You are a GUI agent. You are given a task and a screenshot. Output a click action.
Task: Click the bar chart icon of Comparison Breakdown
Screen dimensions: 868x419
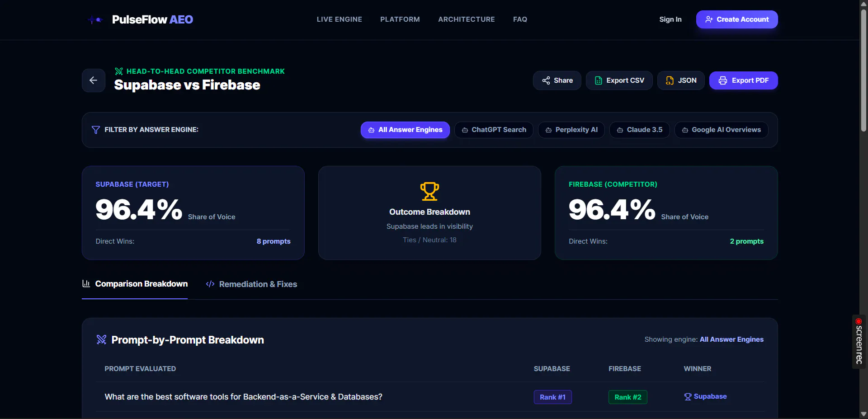(x=86, y=283)
